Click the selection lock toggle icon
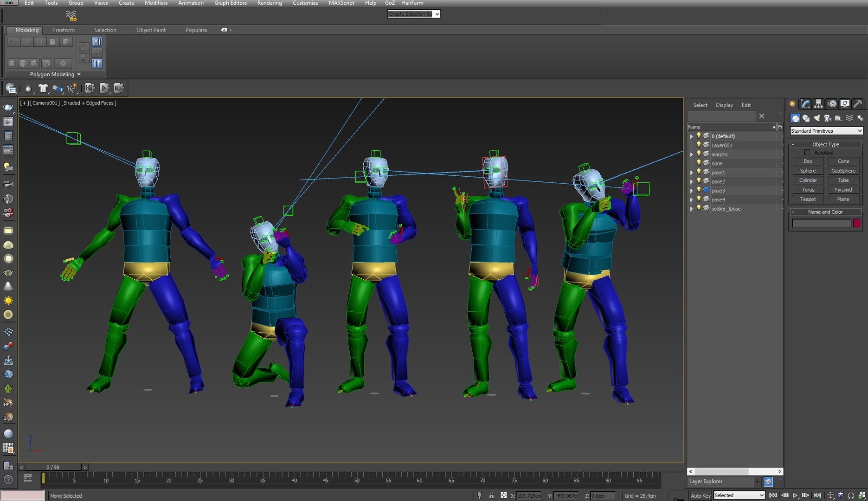This screenshot has height=501, width=868. click(x=491, y=495)
